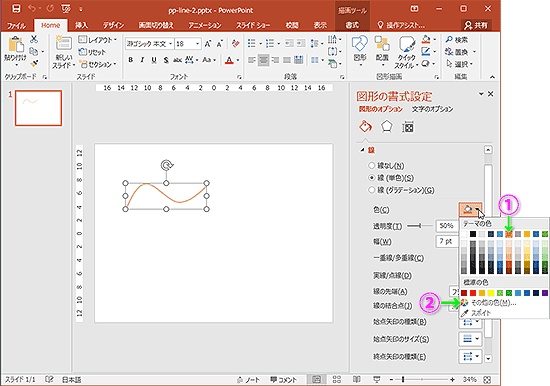
Task: Increase font size with larger A icon
Action: (208, 44)
